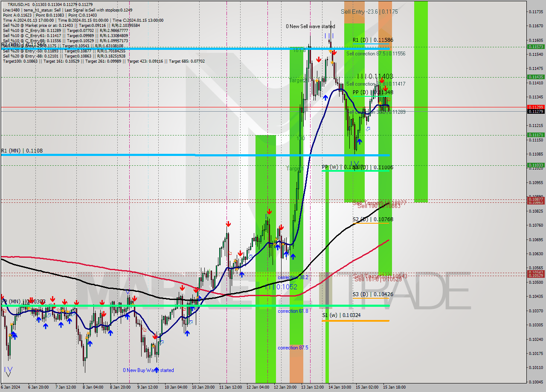Viewport: 546px width, 392px height.
Task: Click the 'I I I 0.11403' wave label
Action: coord(375,76)
